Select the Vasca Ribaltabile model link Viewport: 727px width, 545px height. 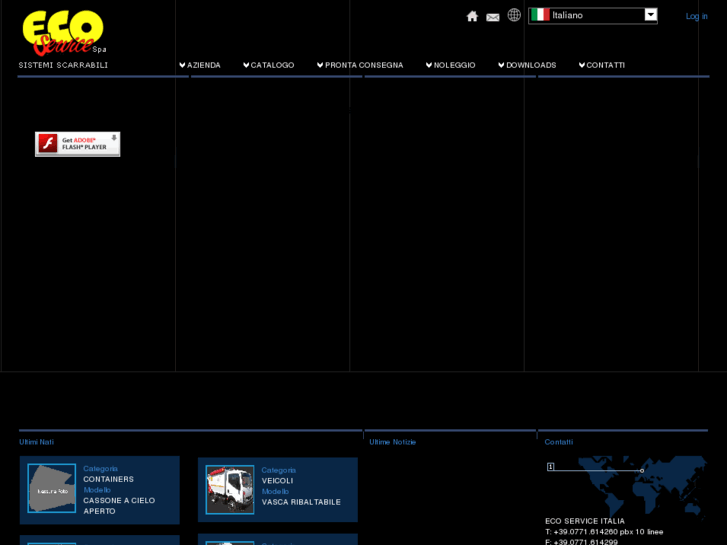click(301, 502)
